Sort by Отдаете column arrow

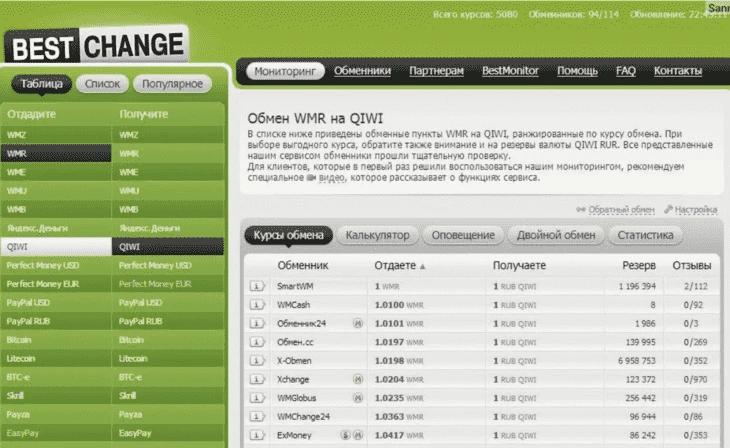(423, 266)
